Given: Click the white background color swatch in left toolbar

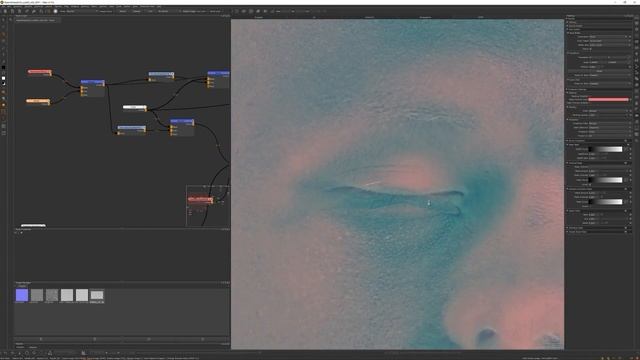Looking at the screenshot, I should (4, 78).
